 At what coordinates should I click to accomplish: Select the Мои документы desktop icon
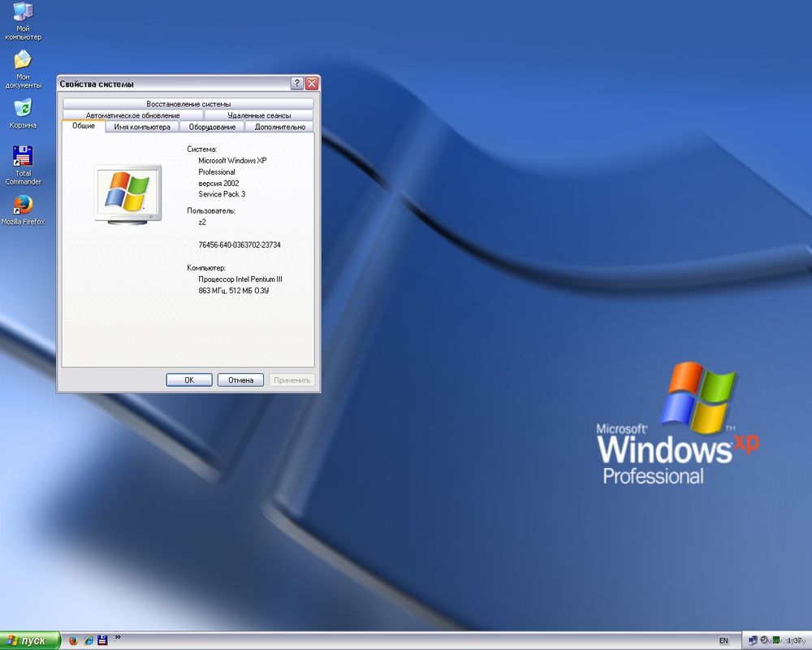(23, 69)
